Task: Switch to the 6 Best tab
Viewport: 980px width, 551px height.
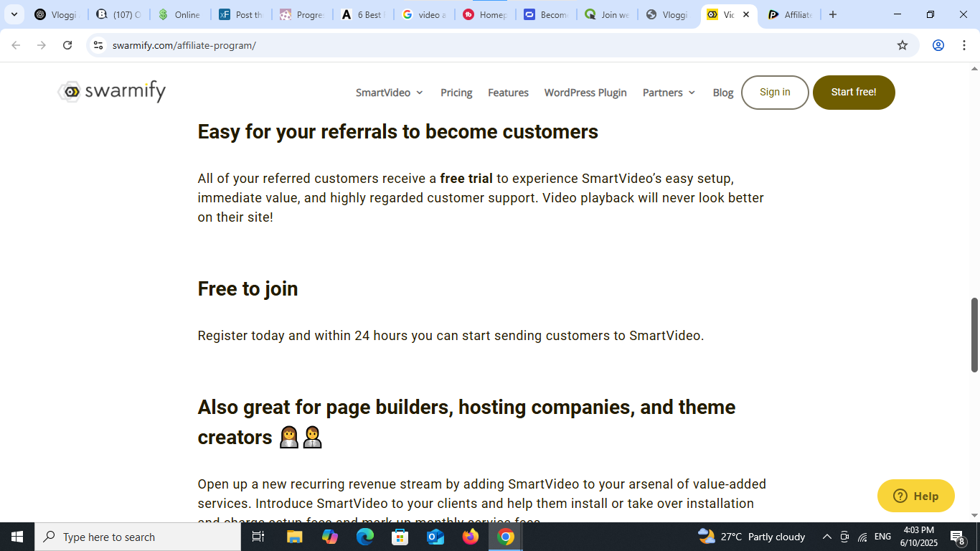Action: pyautogui.click(x=364, y=14)
